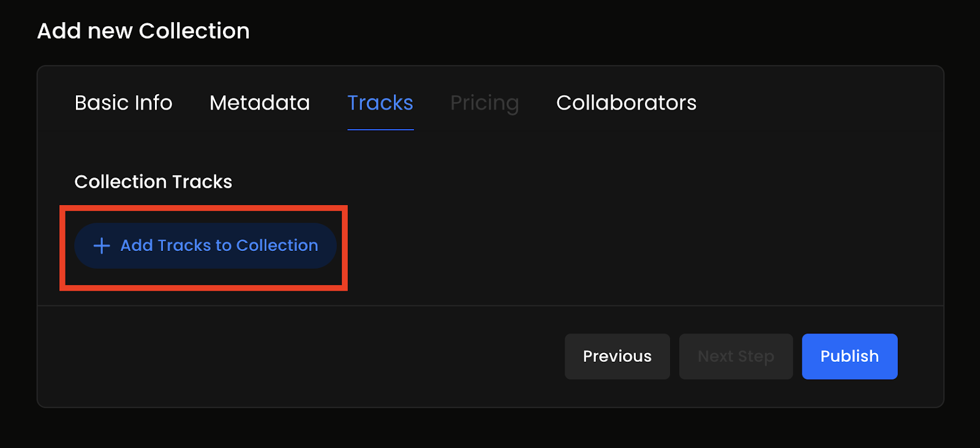Switch to the Metadata tab

tap(260, 103)
